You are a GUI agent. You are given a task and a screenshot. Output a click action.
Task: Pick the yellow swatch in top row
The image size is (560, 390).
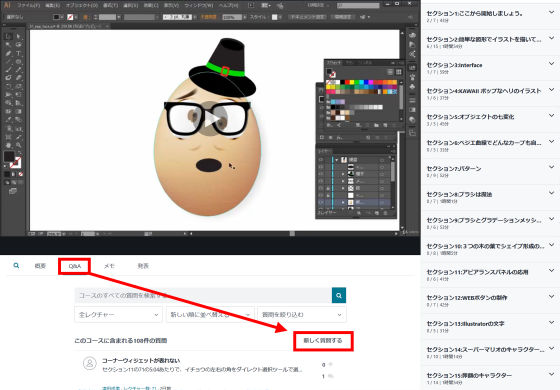point(351,82)
